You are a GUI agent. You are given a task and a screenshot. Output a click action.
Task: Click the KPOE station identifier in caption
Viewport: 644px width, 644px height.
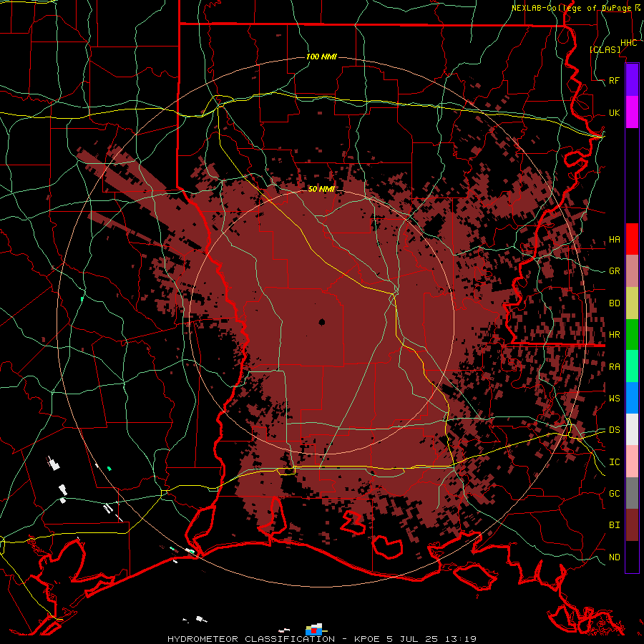[x=368, y=639]
